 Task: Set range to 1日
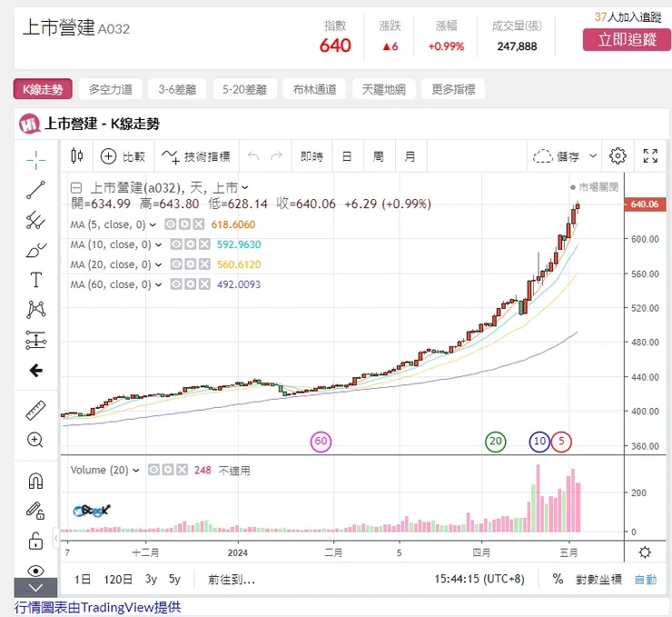pyautogui.click(x=83, y=579)
